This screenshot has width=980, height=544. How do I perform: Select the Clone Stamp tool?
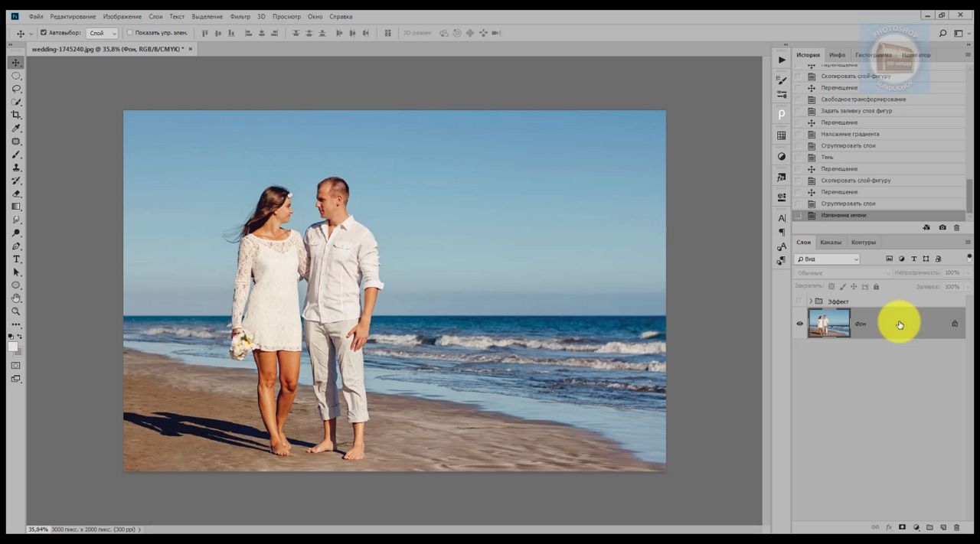[16, 168]
